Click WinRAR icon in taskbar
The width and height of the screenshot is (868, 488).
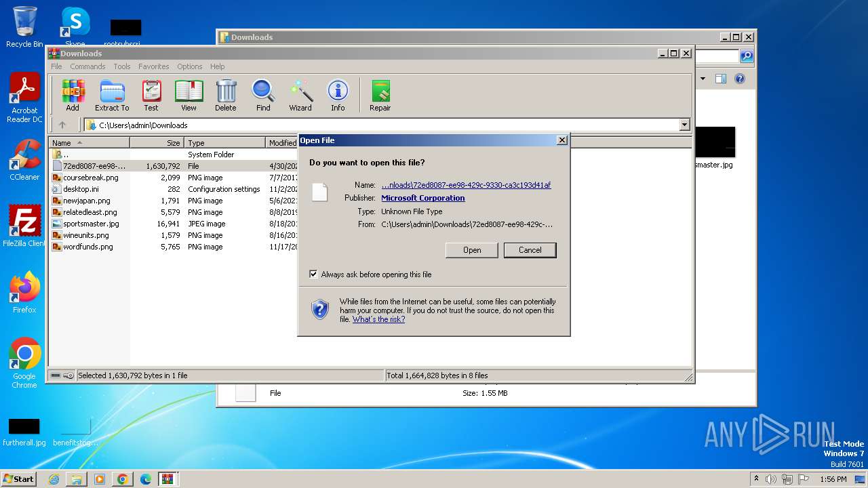click(x=168, y=479)
